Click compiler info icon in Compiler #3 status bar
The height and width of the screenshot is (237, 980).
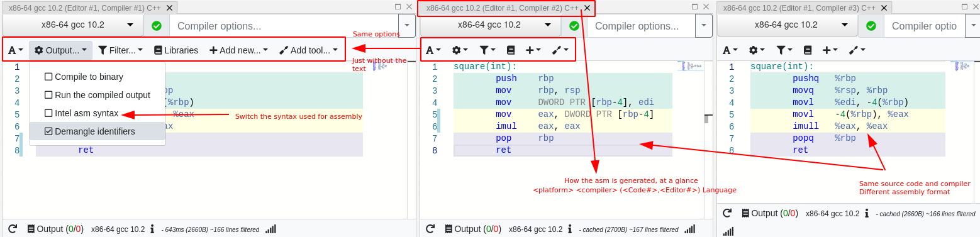pos(867,214)
